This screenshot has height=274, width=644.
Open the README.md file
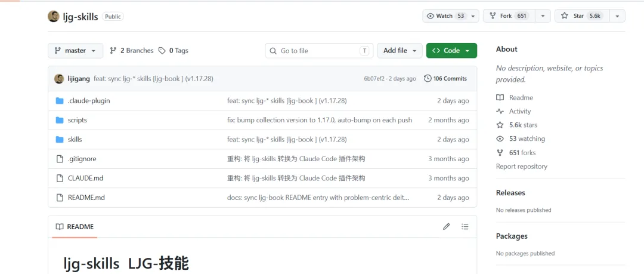pos(86,198)
